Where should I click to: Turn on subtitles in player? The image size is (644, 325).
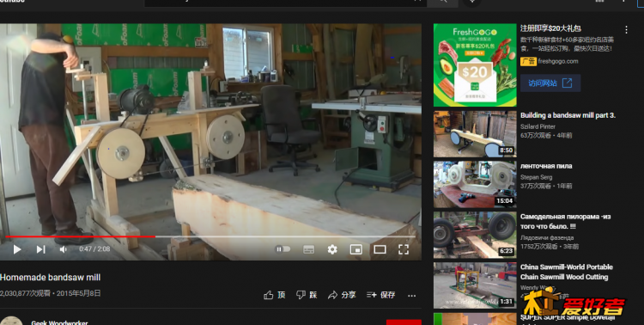tap(308, 249)
